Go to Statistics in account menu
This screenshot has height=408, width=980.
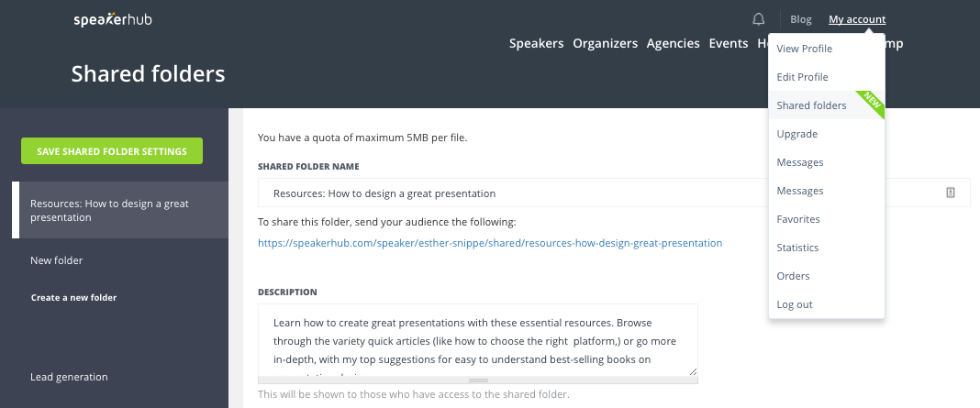point(797,248)
